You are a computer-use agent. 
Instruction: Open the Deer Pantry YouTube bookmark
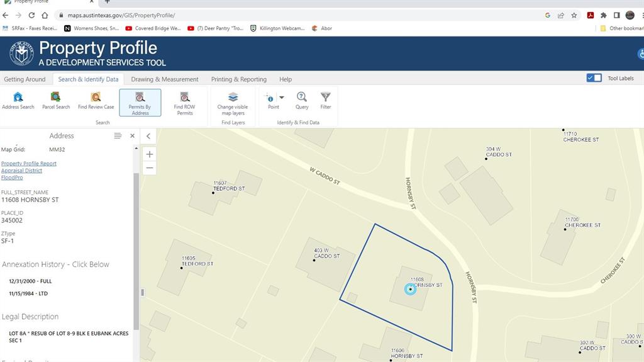[215, 28]
